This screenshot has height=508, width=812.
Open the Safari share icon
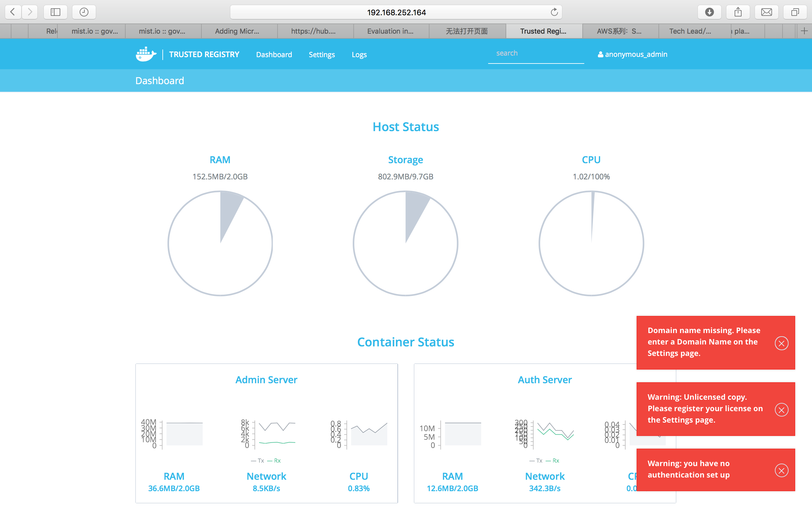click(x=738, y=12)
